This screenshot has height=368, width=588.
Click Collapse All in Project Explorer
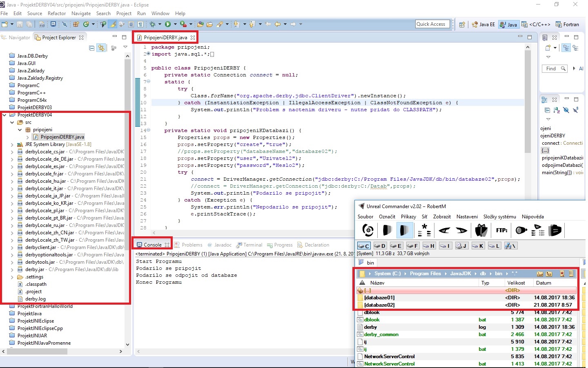coord(92,48)
